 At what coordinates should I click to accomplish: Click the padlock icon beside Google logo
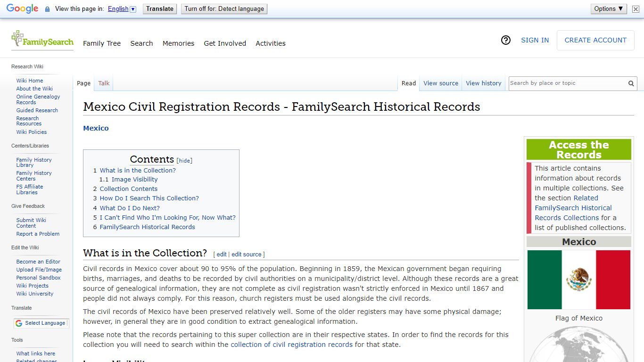[47, 8]
